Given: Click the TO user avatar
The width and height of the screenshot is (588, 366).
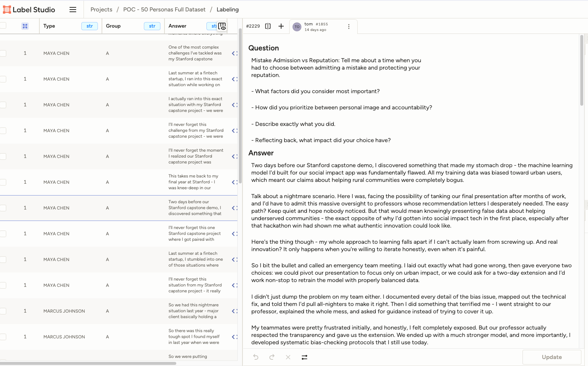Looking at the screenshot, I should [297, 27].
